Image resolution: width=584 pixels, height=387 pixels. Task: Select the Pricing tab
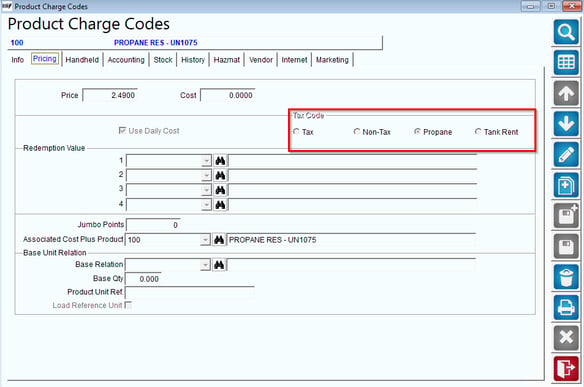click(x=45, y=59)
